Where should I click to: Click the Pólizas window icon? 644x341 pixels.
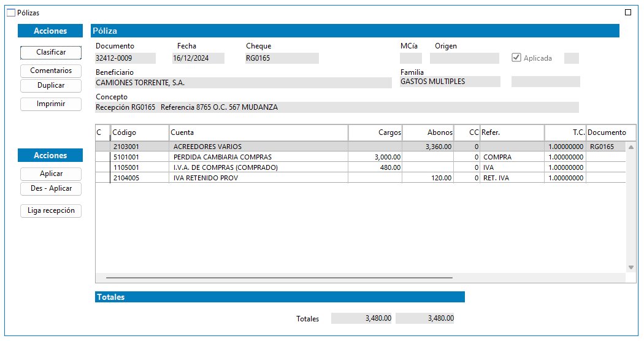(11, 13)
